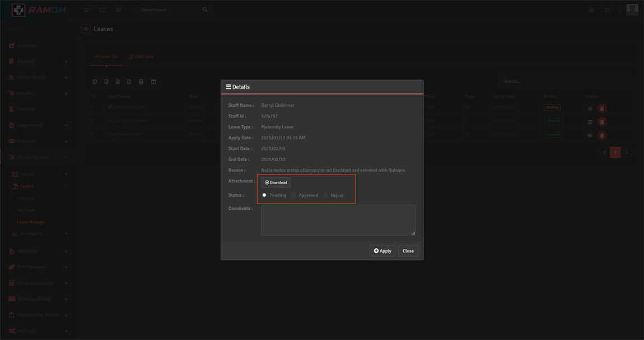Click inside the Comments text area
Screen dimensions: 644x340
338,219
